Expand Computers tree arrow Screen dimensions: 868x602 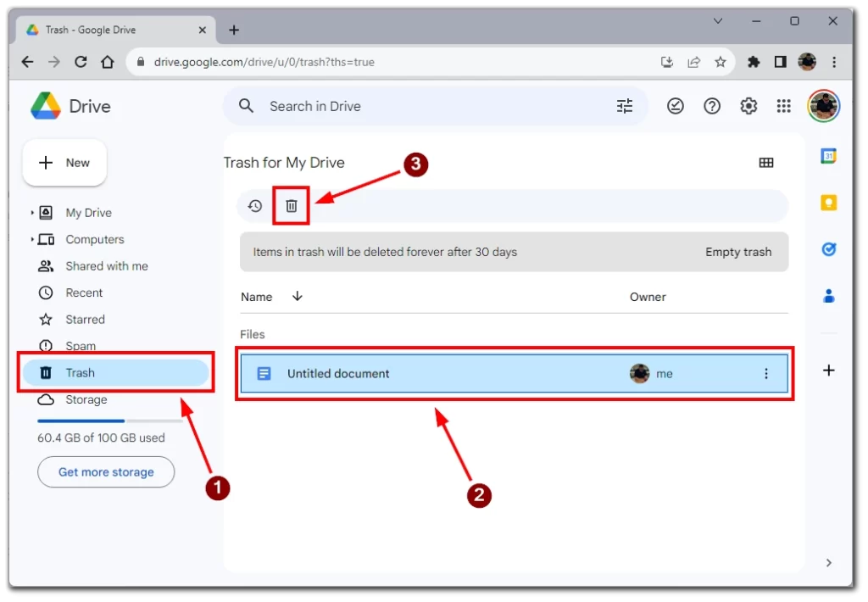coord(32,239)
